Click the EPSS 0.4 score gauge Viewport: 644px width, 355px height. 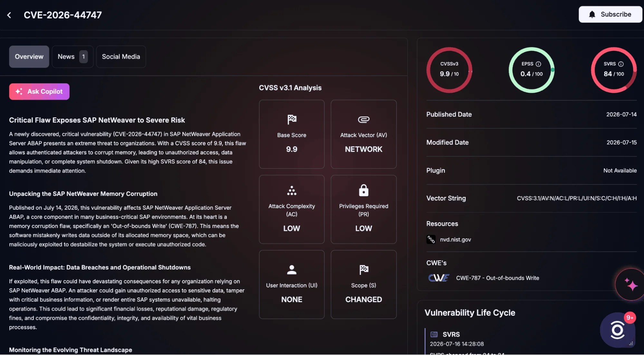coord(532,70)
